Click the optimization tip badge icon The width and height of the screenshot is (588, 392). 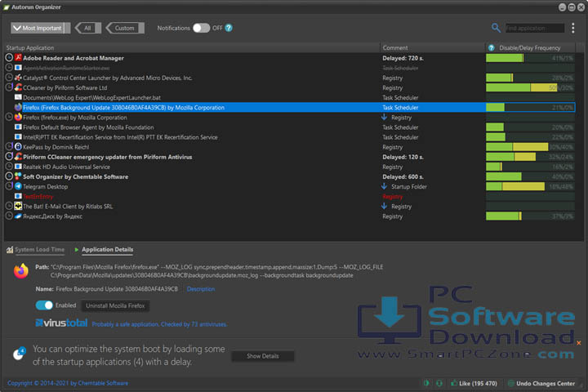point(19,354)
